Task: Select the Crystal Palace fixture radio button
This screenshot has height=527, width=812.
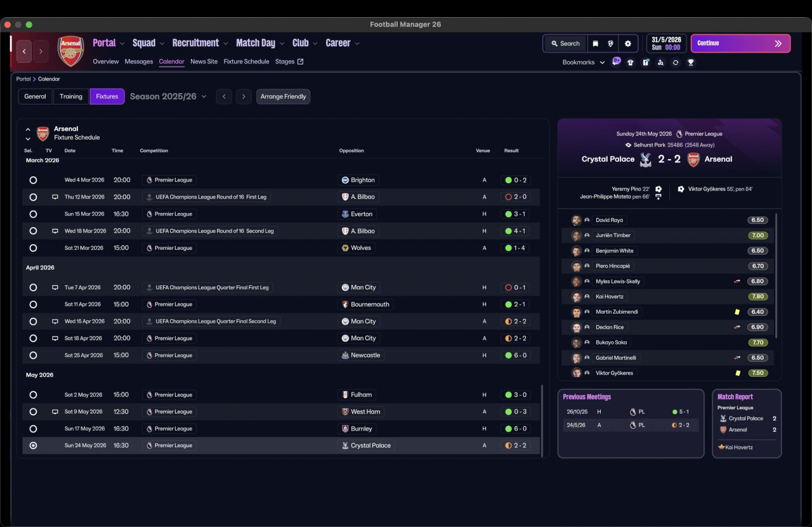Action: tap(33, 446)
